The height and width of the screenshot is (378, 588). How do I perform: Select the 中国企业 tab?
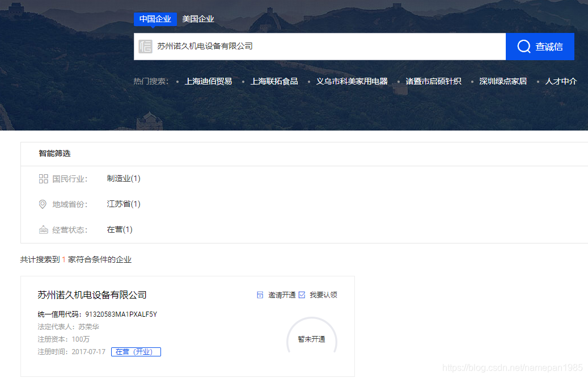(155, 19)
